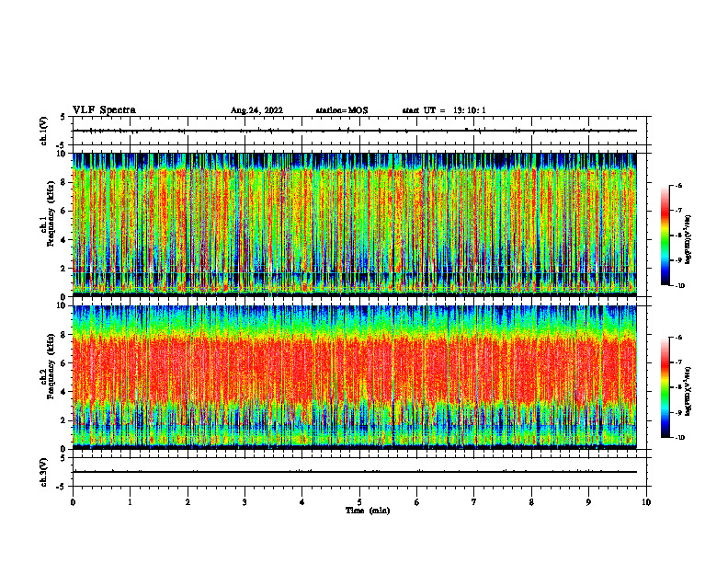Screen dimensions: 728x563
Task: Click the 'Time (min)' axis title
Action: pyautogui.click(x=368, y=511)
